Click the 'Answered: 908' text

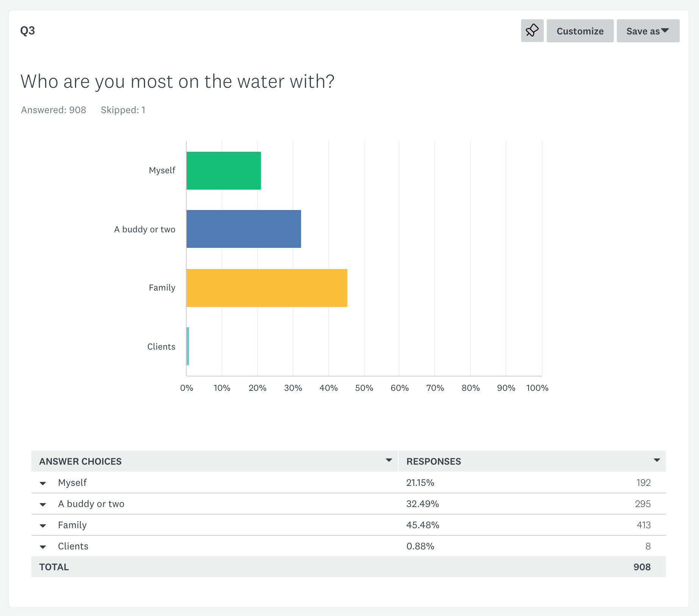pos(54,110)
